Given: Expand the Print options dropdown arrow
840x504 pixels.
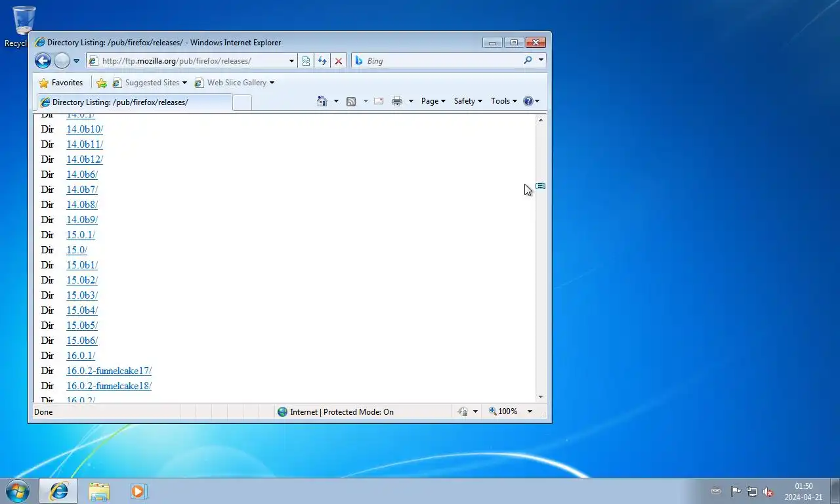Looking at the screenshot, I should tap(411, 101).
